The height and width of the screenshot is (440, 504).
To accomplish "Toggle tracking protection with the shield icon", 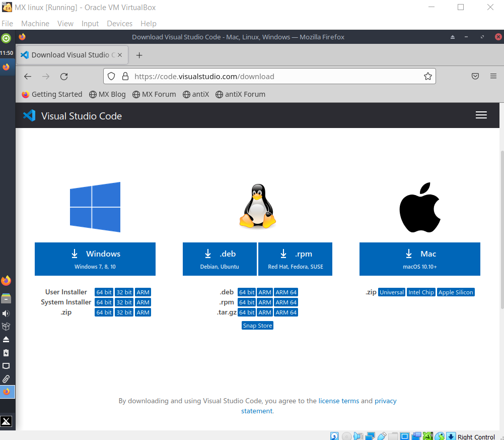I will tap(111, 76).
